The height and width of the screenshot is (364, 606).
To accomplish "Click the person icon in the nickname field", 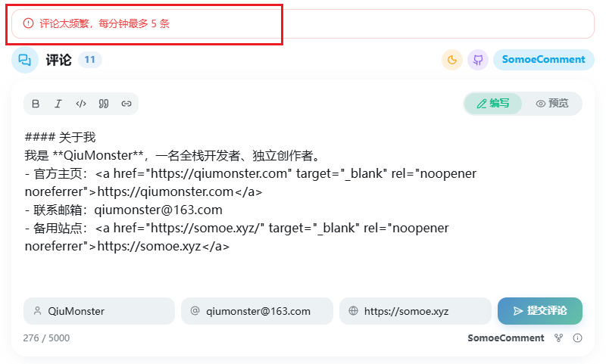I will tap(37, 311).
